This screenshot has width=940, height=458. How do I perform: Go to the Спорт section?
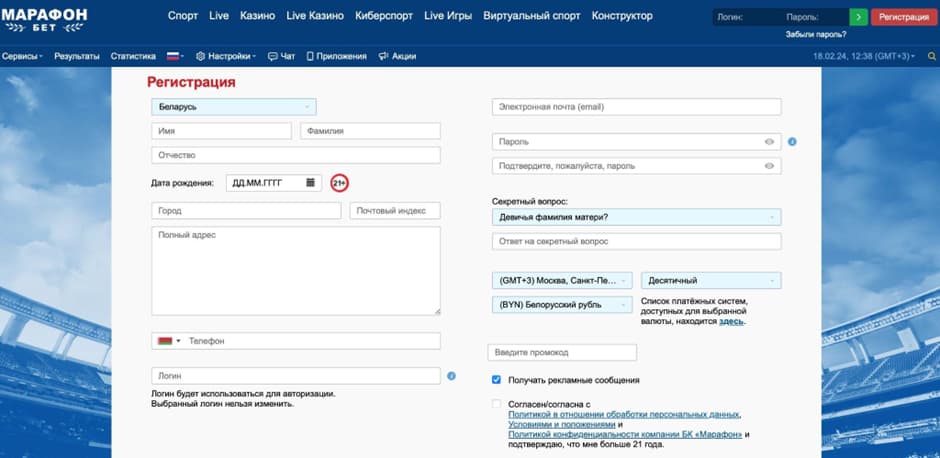point(183,16)
